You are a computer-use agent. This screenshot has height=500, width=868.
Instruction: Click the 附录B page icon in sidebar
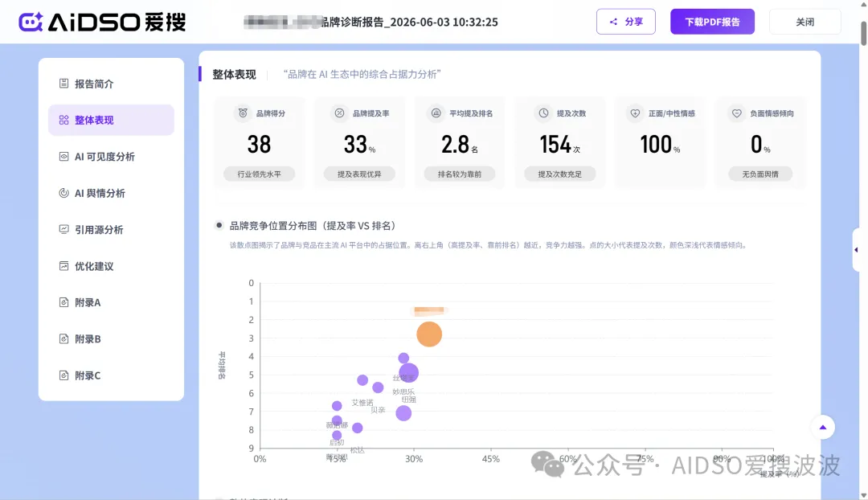click(x=63, y=339)
